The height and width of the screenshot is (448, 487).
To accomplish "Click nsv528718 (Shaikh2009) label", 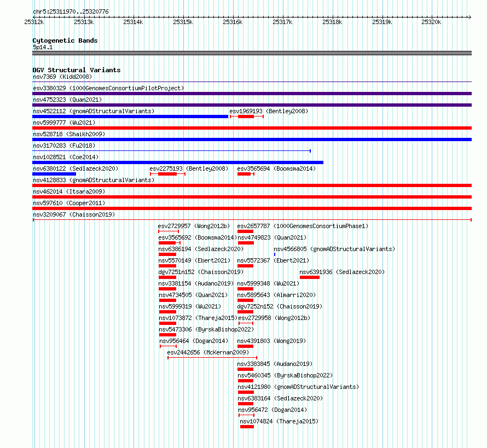I will [69, 134].
